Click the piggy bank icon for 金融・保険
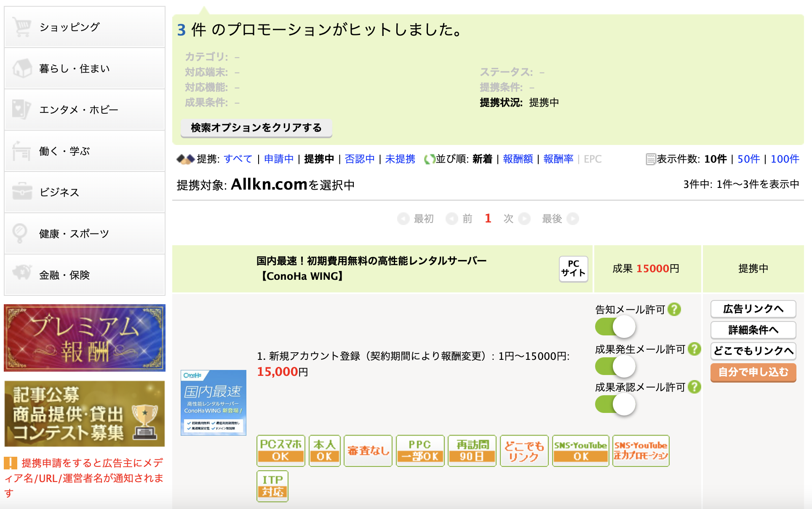Screen dimensions: 812x509 (22, 273)
